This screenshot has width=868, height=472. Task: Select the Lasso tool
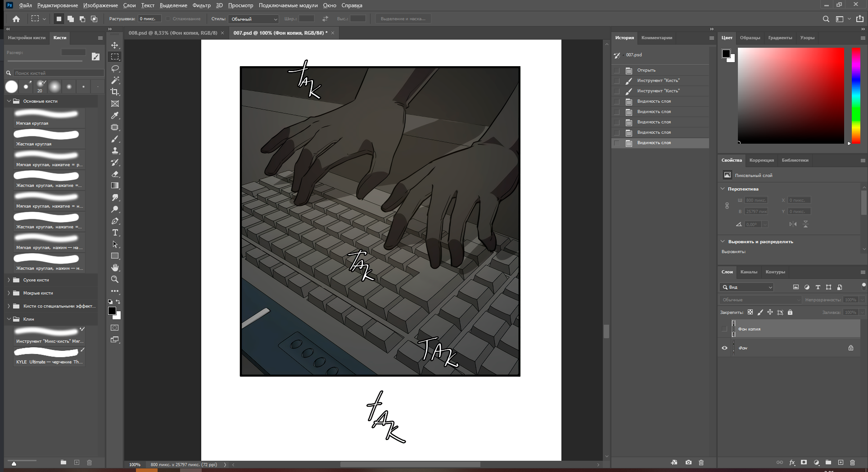pyautogui.click(x=115, y=68)
